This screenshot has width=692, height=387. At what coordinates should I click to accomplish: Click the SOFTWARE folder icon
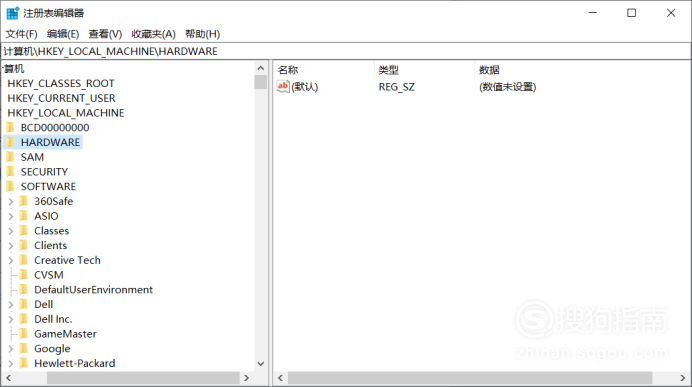coord(11,186)
